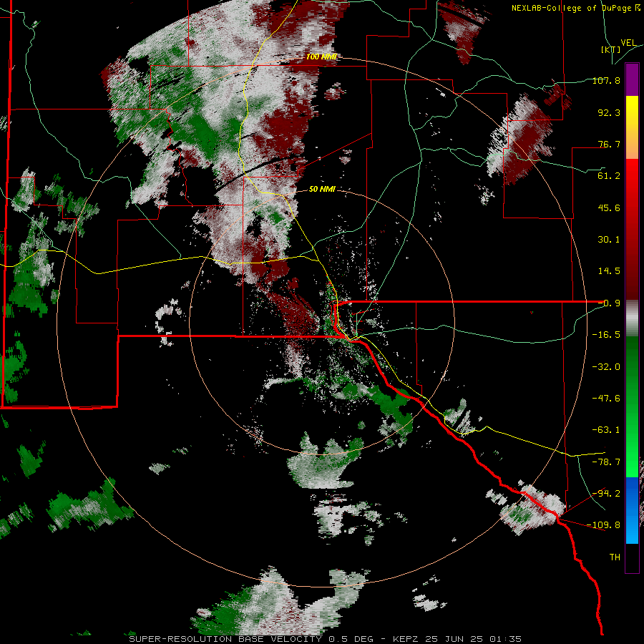The image size is (644, 644).
Task: Click the 100 NMI range ring label
Action: pos(321,57)
